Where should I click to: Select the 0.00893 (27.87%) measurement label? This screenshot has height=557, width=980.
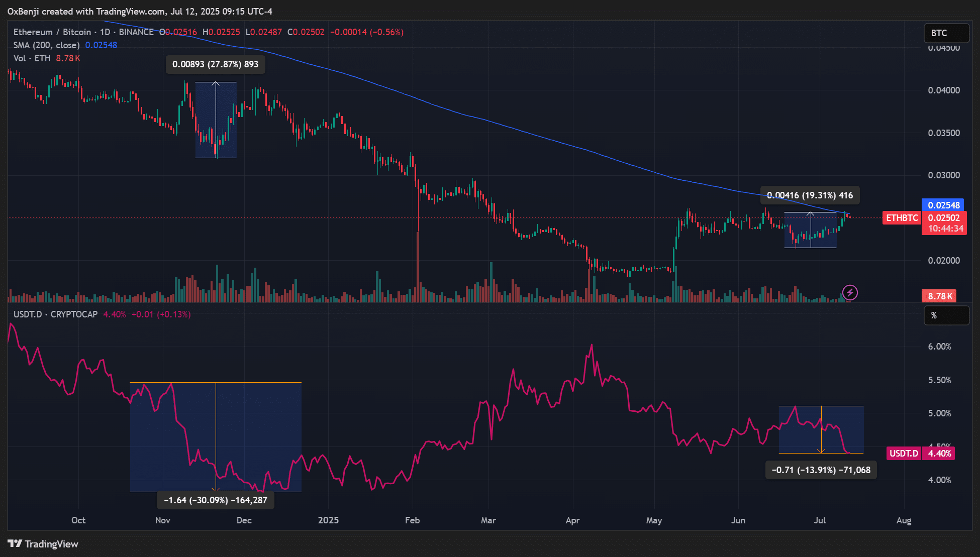pyautogui.click(x=215, y=64)
